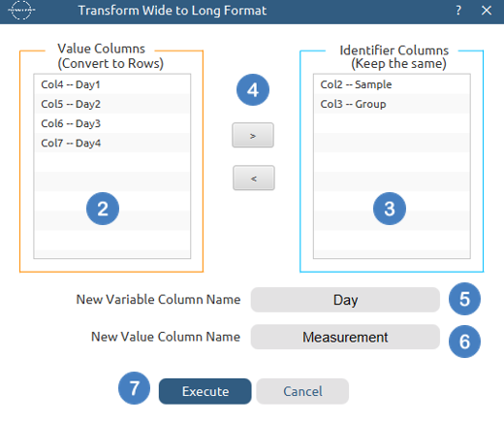Click the number 7 step badge
The image size is (504, 424).
click(134, 388)
